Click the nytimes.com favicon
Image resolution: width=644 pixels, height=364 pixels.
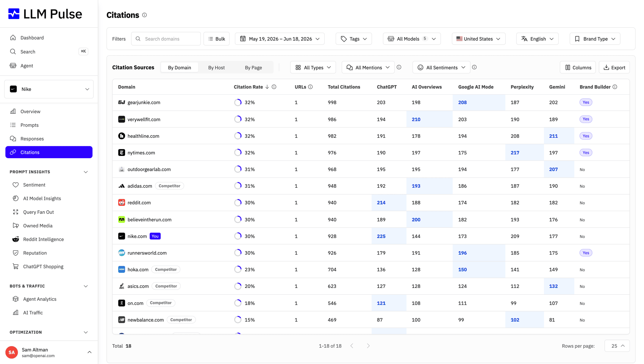coord(122,152)
